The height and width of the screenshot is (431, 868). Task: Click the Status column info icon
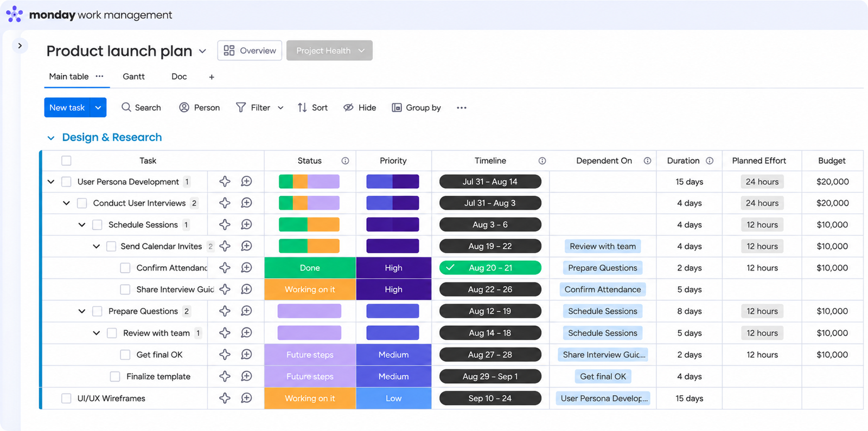pos(345,160)
